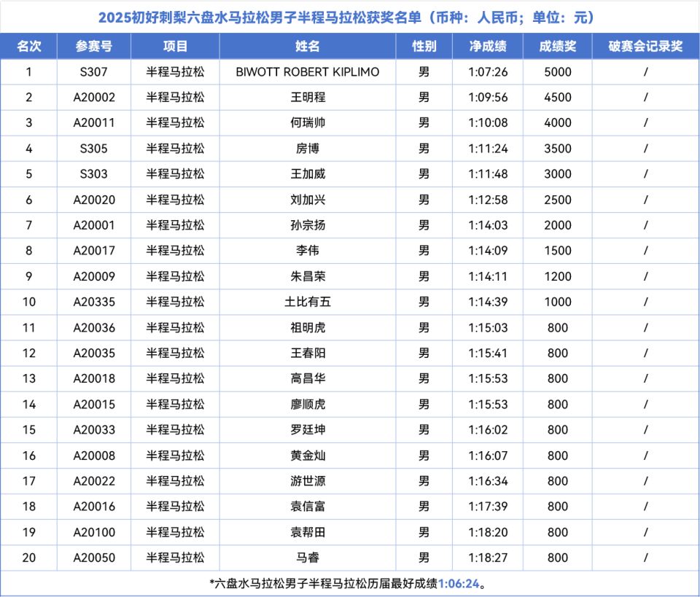Image resolution: width=700 pixels, height=597 pixels.
Task: Select the 参赛号 column header
Action: pos(94,46)
